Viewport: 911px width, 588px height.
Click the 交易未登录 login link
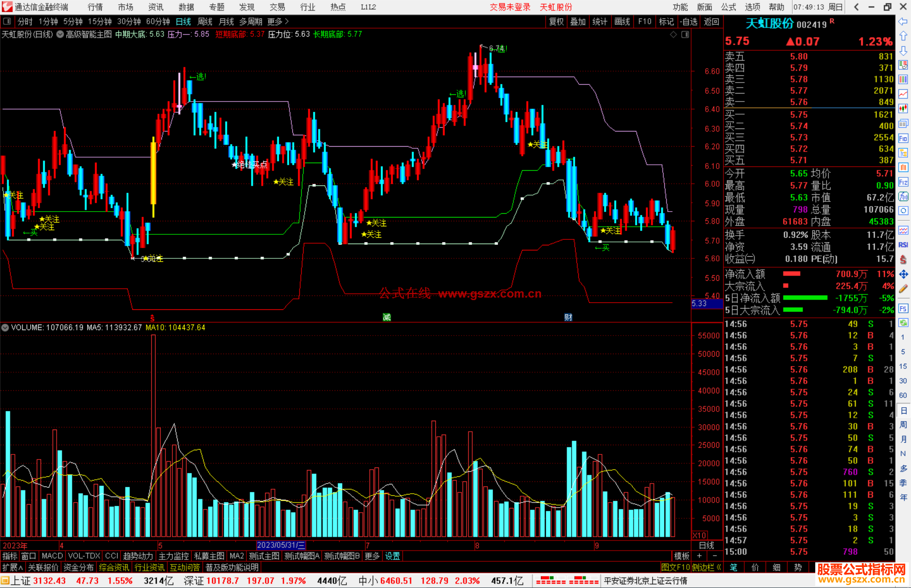pyautogui.click(x=510, y=7)
